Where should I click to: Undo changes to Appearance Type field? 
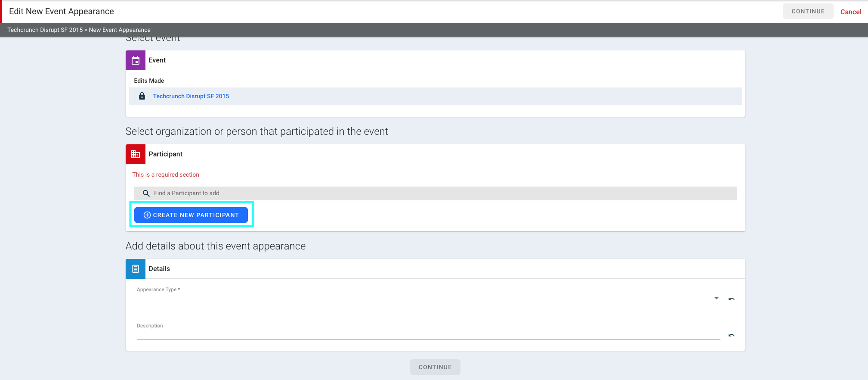pos(731,299)
